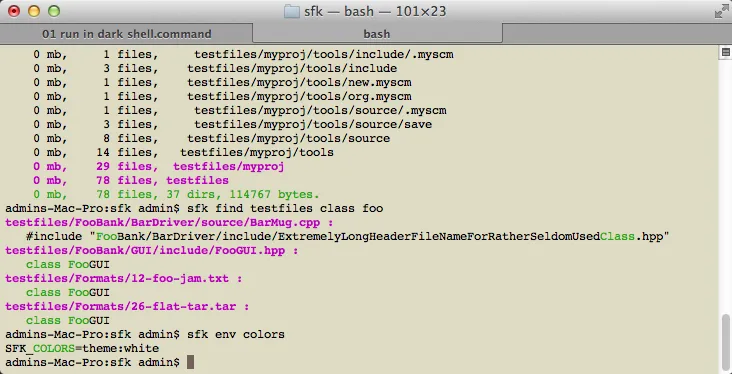Click the vertical scrollbar thumb
Image resolution: width=732 pixels, height=374 pixels.
[x=726, y=342]
